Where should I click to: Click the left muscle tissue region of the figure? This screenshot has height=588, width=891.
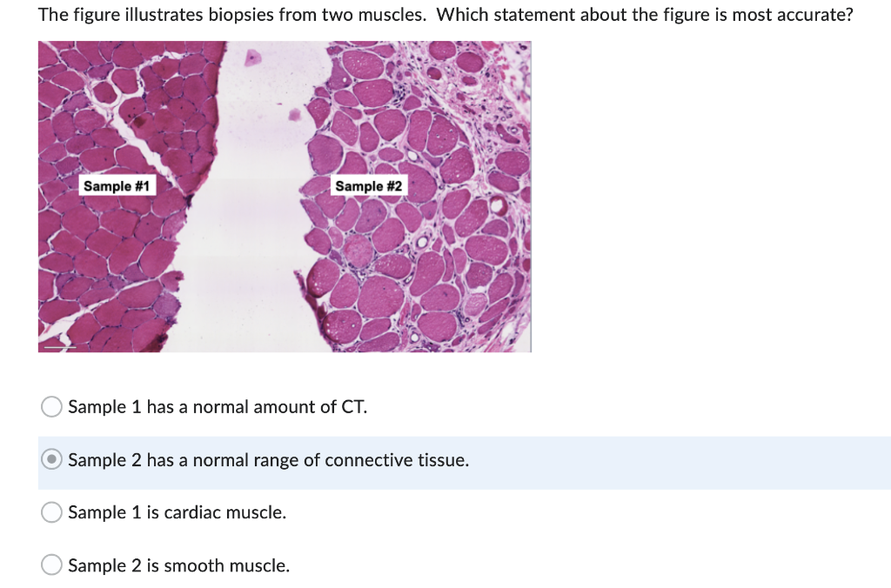point(122,104)
